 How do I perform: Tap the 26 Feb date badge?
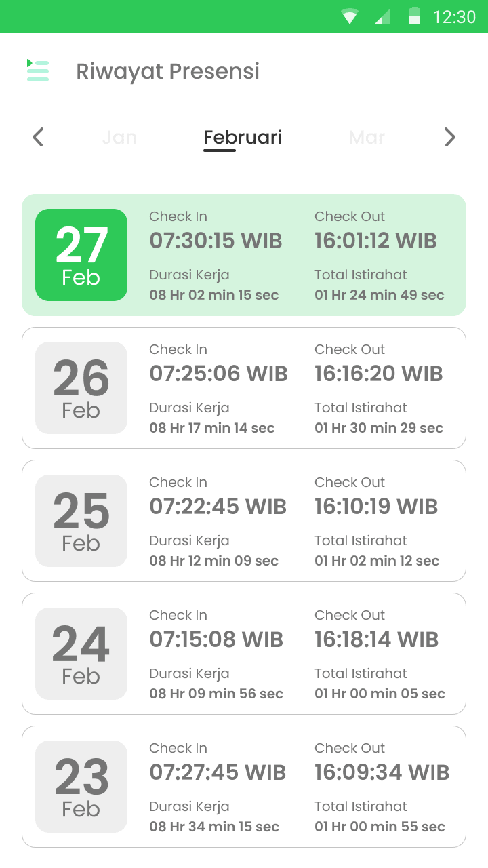click(x=81, y=388)
